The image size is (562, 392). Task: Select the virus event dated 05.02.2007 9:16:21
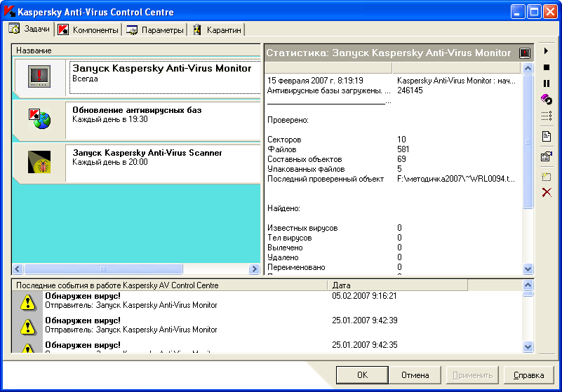267,301
